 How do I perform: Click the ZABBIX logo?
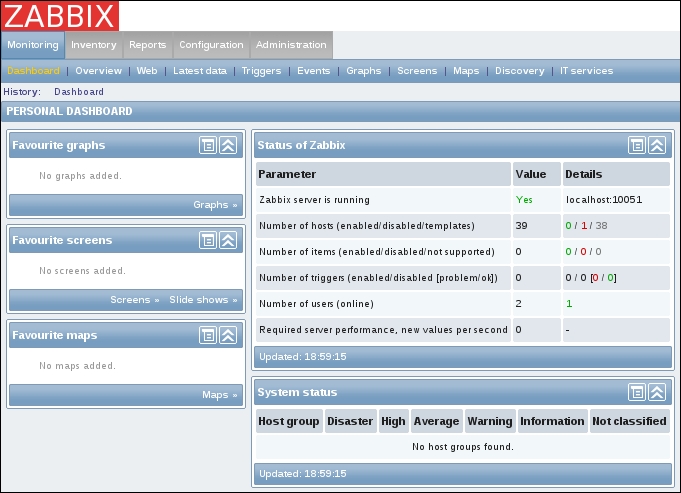[x=60, y=15]
